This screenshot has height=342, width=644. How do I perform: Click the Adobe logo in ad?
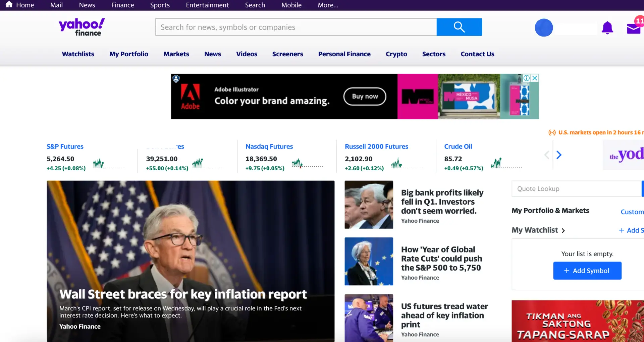click(190, 97)
